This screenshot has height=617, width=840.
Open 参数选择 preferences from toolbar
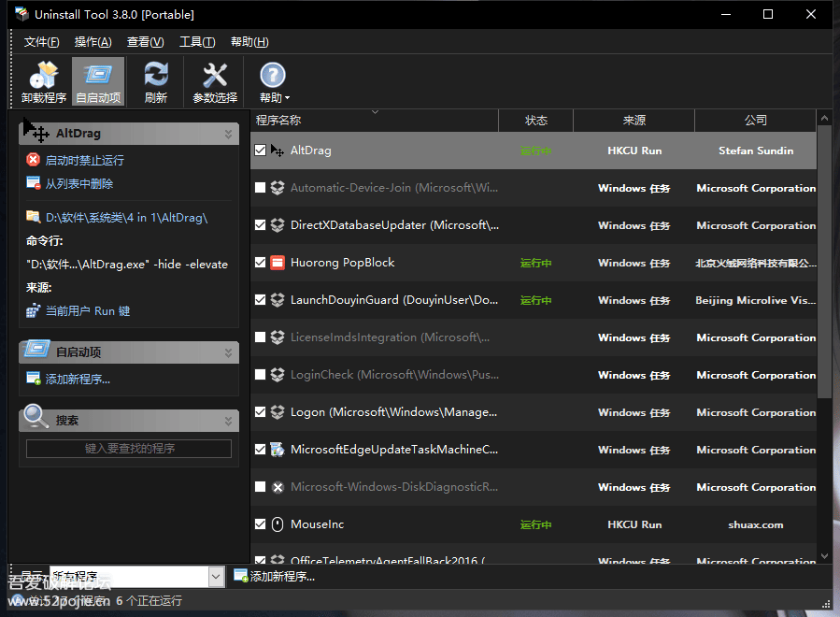point(215,82)
